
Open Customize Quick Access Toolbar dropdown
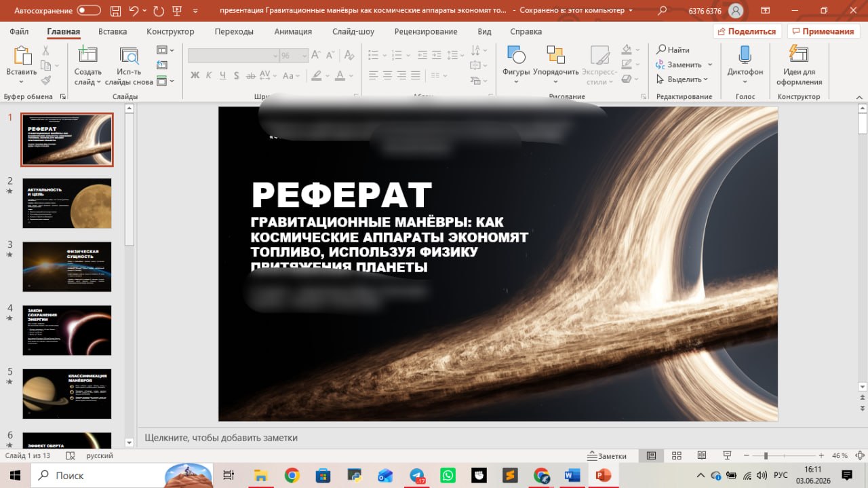[x=196, y=11]
